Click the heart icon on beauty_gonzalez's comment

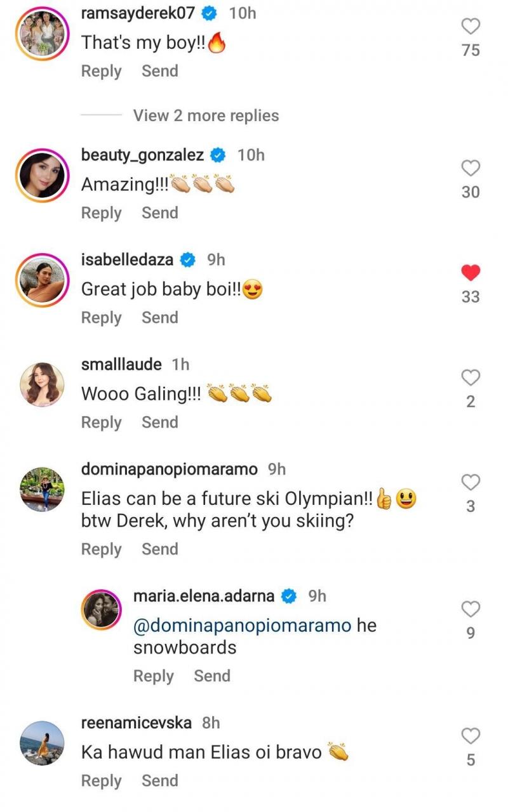[471, 167]
